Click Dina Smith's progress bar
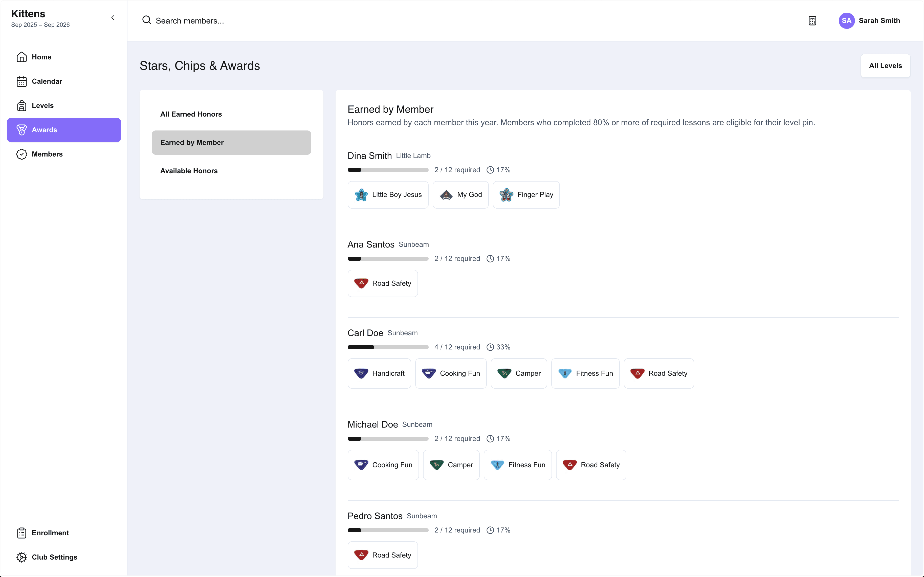 tap(388, 170)
